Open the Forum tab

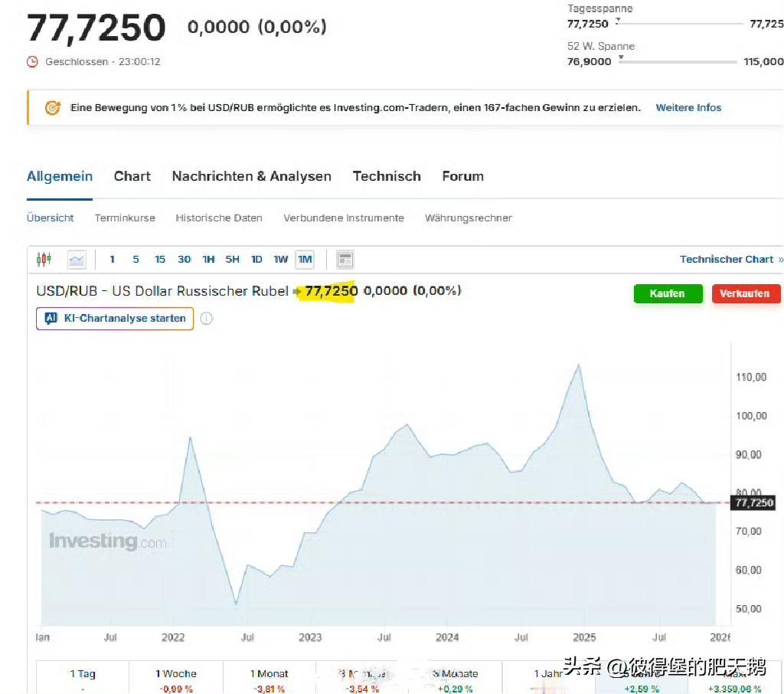(462, 176)
